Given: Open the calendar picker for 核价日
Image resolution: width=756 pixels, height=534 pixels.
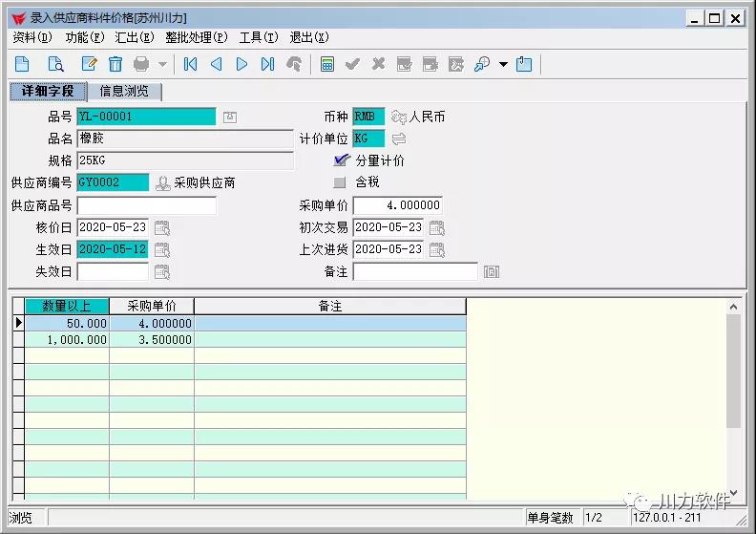Looking at the screenshot, I should pyautogui.click(x=162, y=227).
